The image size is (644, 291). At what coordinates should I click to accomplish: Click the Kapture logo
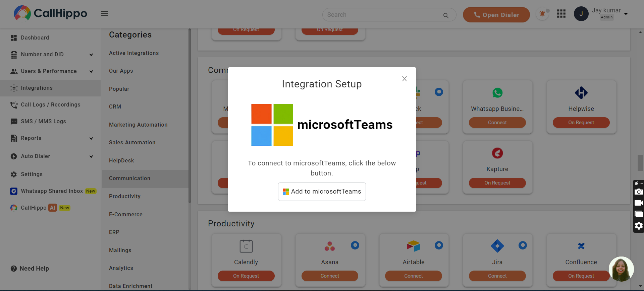pyautogui.click(x=497, y=153)
